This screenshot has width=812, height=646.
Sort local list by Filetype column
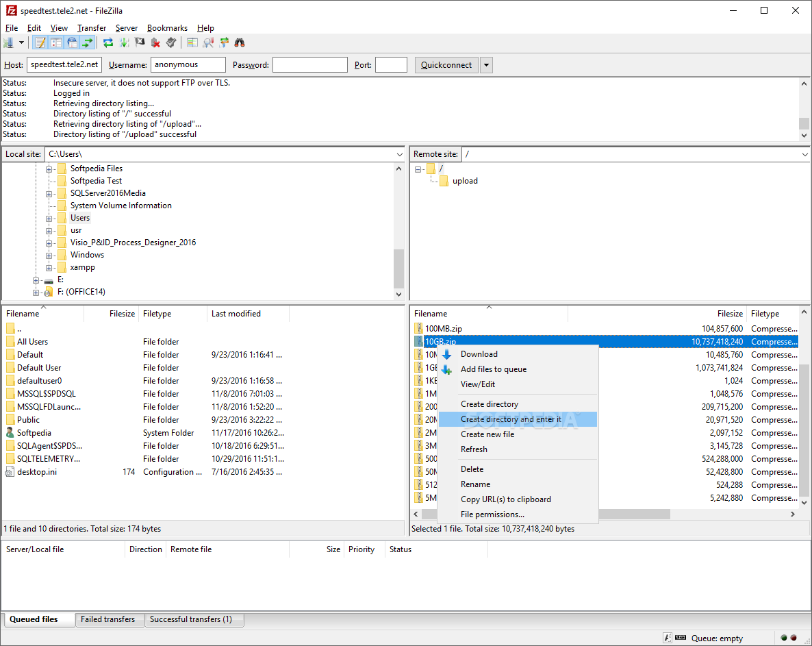173,314
